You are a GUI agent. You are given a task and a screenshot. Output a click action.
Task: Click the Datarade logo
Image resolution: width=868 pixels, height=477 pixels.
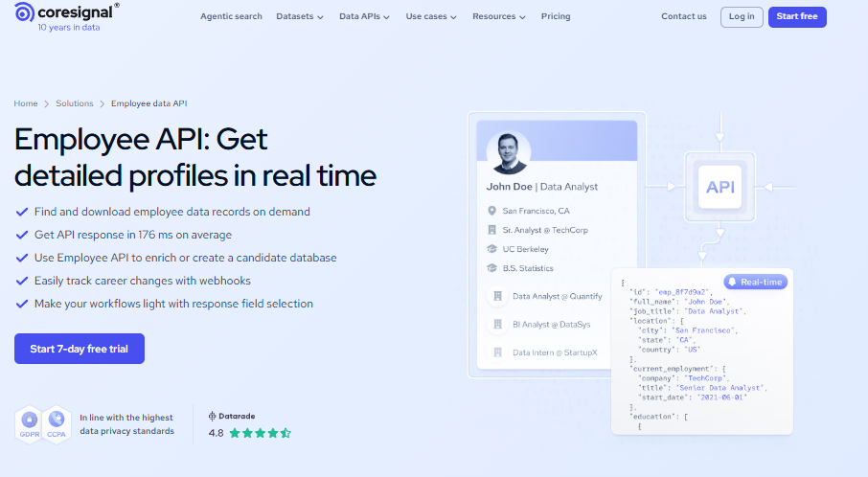pyautogui.click(x=232, y=416)
